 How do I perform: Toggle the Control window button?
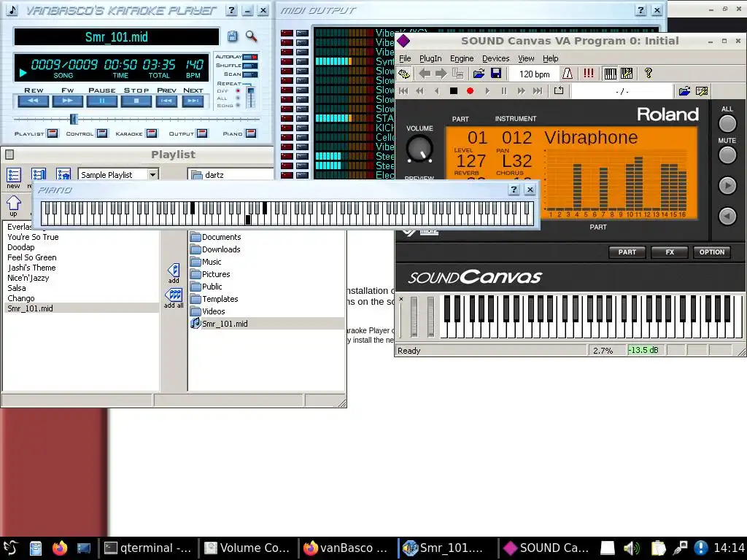pos(102,133)
